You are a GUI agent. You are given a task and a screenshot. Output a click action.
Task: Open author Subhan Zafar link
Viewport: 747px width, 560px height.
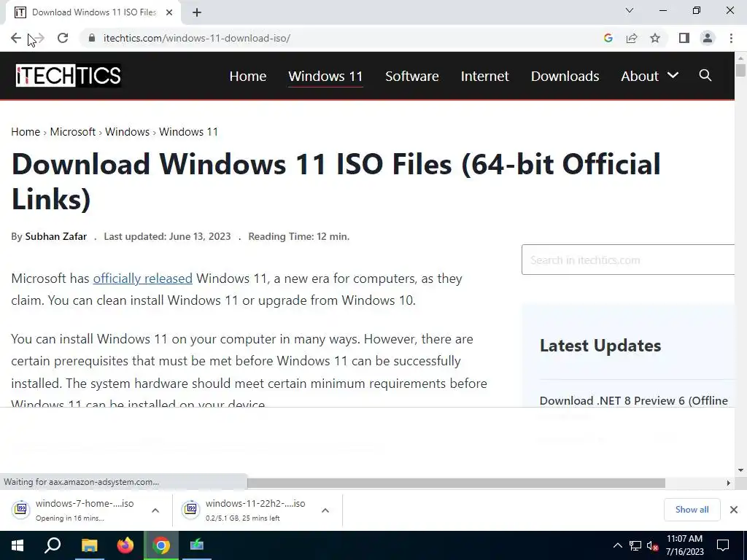(x=55, y=236)
